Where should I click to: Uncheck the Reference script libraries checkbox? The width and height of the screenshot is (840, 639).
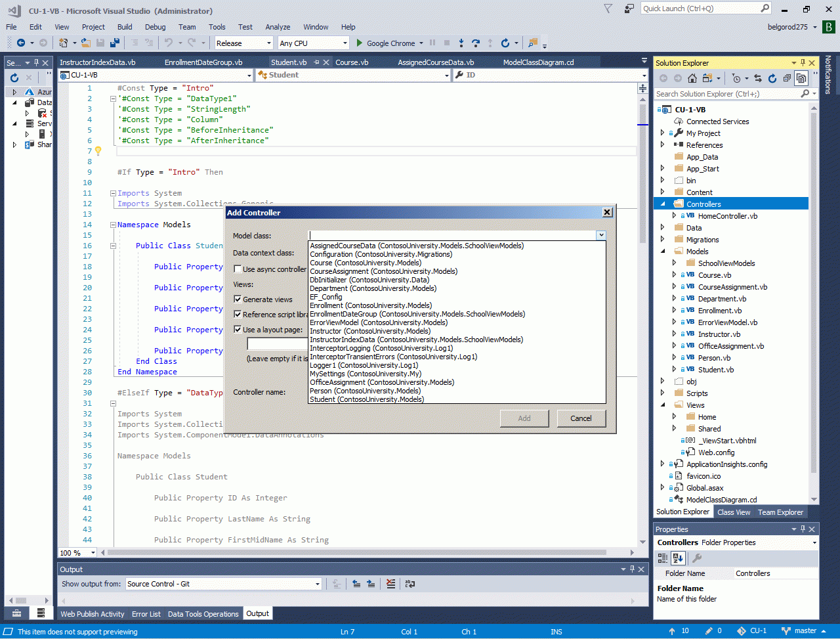[238, 315]
